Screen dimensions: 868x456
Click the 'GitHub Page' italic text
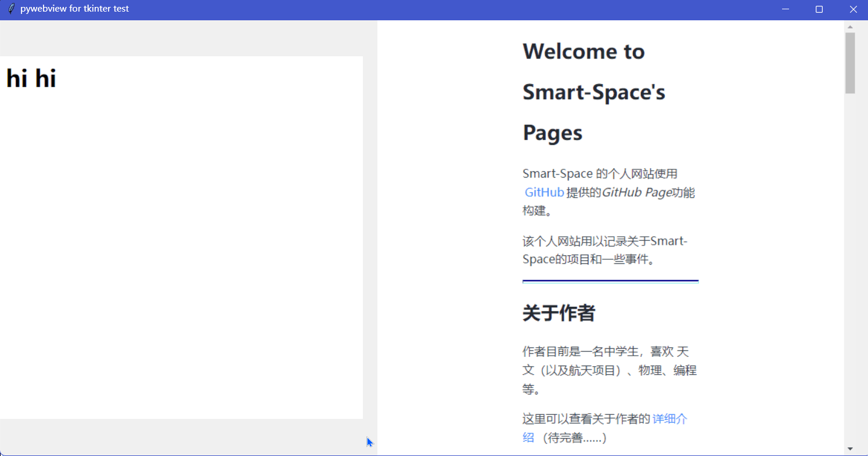coord(636,193)
